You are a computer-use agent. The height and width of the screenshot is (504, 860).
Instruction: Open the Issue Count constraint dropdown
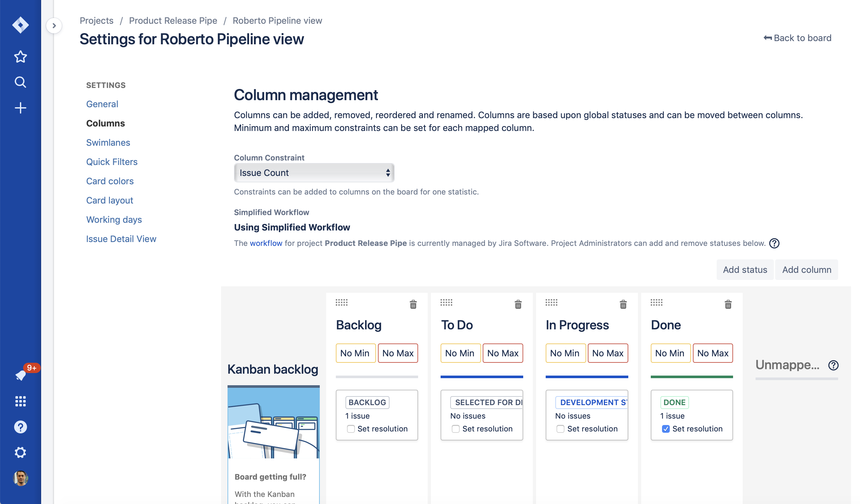(x=314, y=172)
